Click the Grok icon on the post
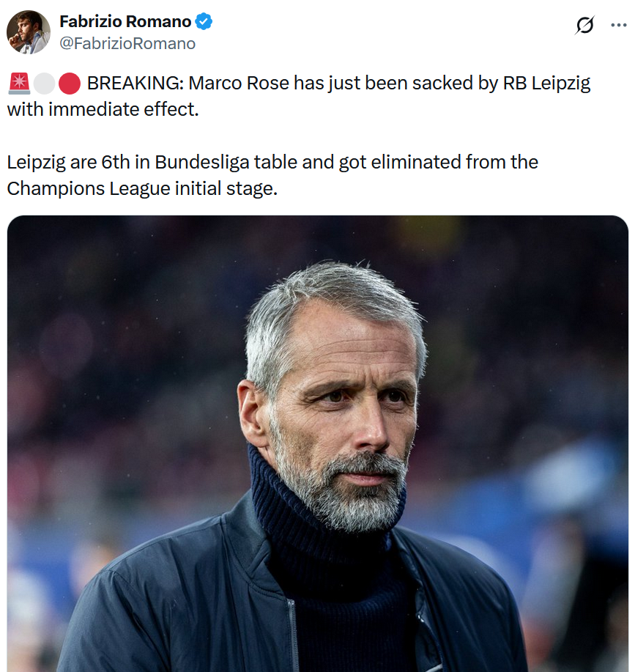 click(x=584, y=26)
